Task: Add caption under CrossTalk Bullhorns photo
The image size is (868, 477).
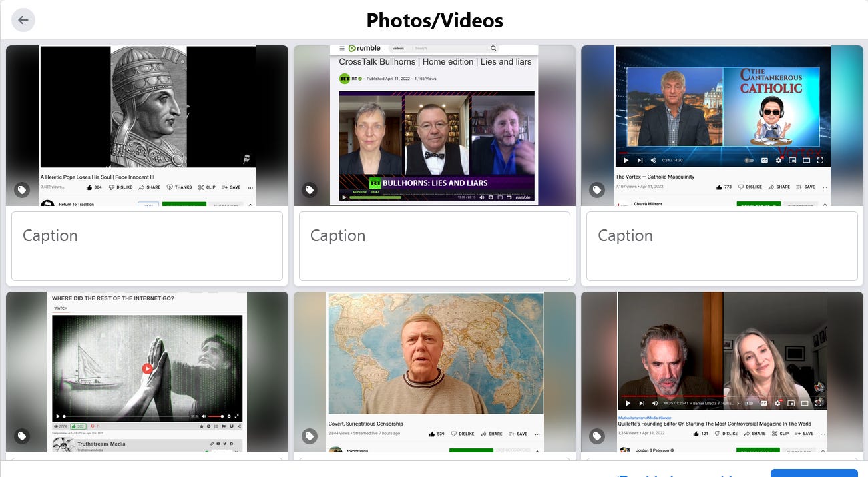Action: coord(435,246)
